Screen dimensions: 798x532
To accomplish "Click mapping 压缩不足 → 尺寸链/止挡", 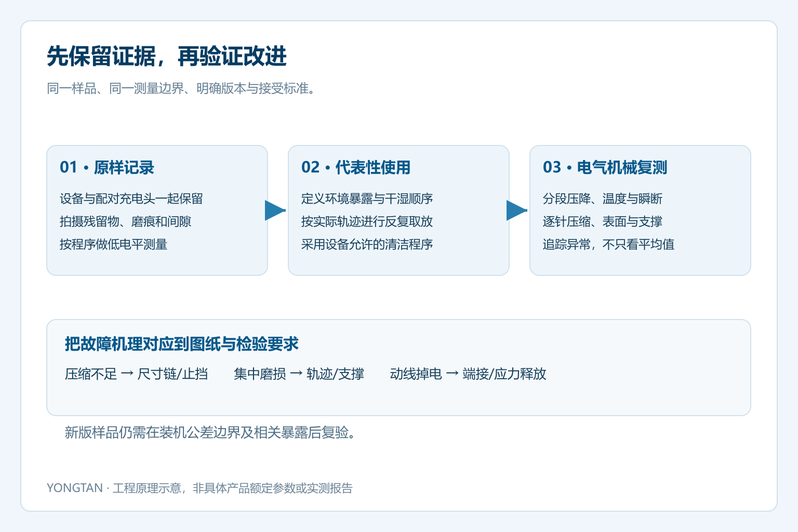I will [137, 374].
